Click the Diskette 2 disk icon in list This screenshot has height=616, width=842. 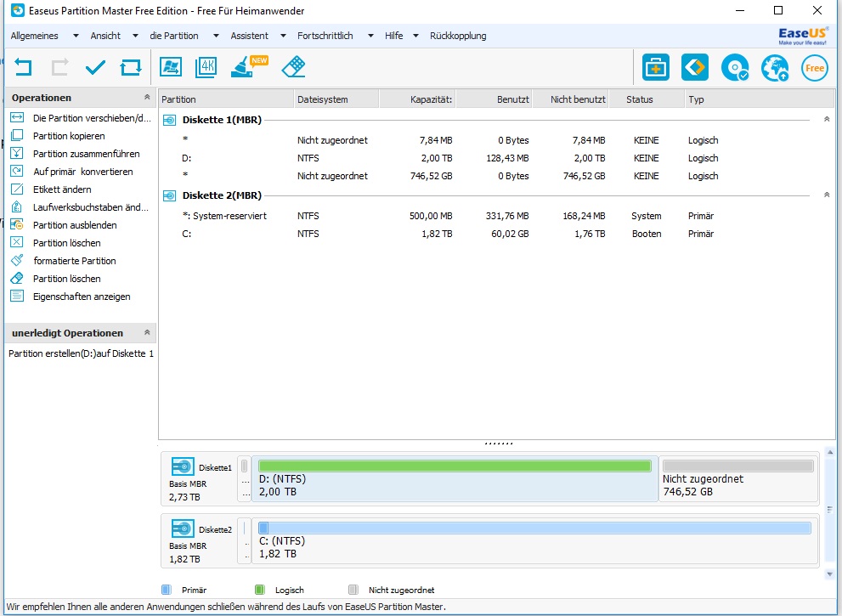(x=169, y=195)
